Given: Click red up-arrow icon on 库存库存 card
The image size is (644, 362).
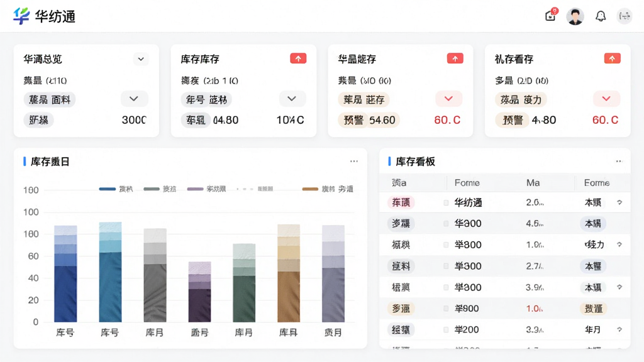Looking at the screenshot, I should 298,58.
